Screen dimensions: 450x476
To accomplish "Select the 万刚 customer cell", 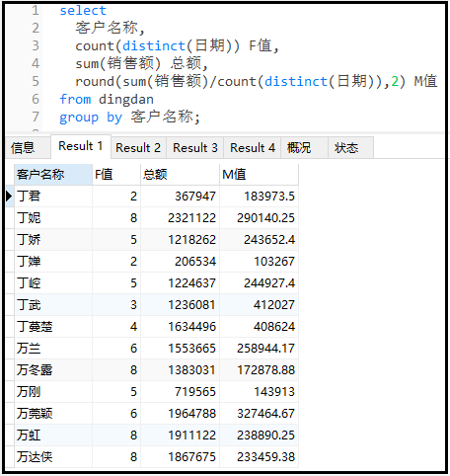I will [x=53, y=392].
